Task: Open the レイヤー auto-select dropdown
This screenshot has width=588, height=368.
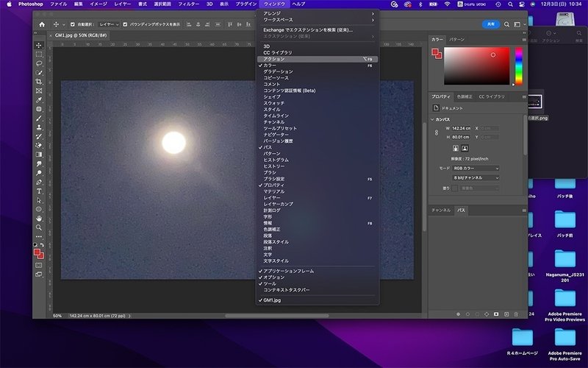Action: pyautogui.click(x=108, y=24)
